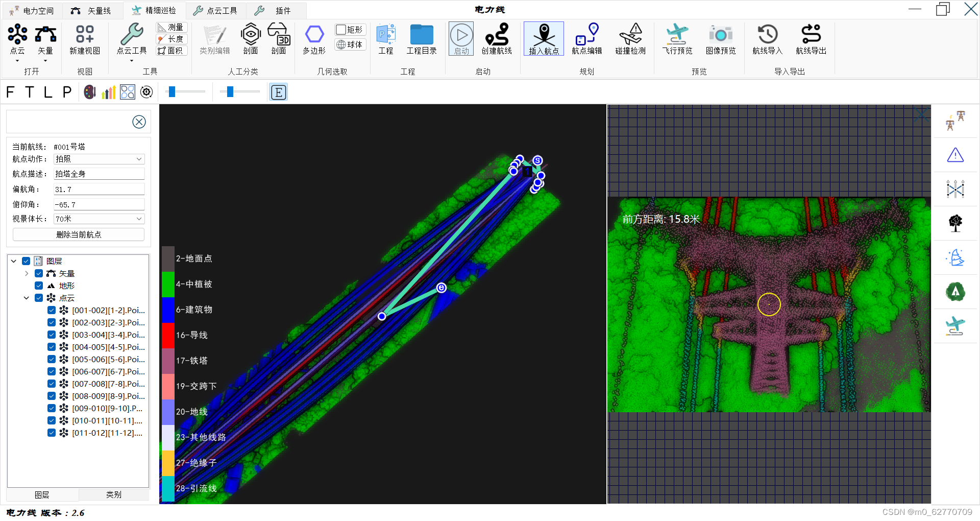The image size is (980, 521).
Task: Select the L left view button
Action: [x=48, y=92]
